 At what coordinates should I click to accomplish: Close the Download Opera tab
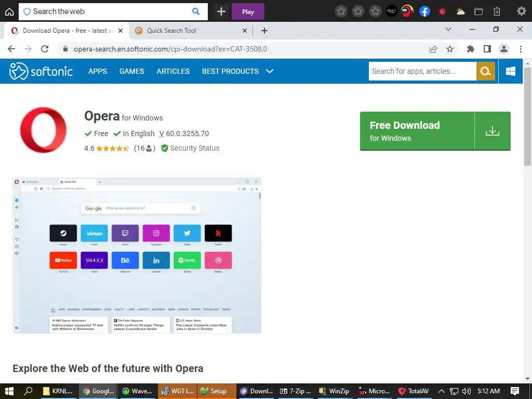pos(121,31)
